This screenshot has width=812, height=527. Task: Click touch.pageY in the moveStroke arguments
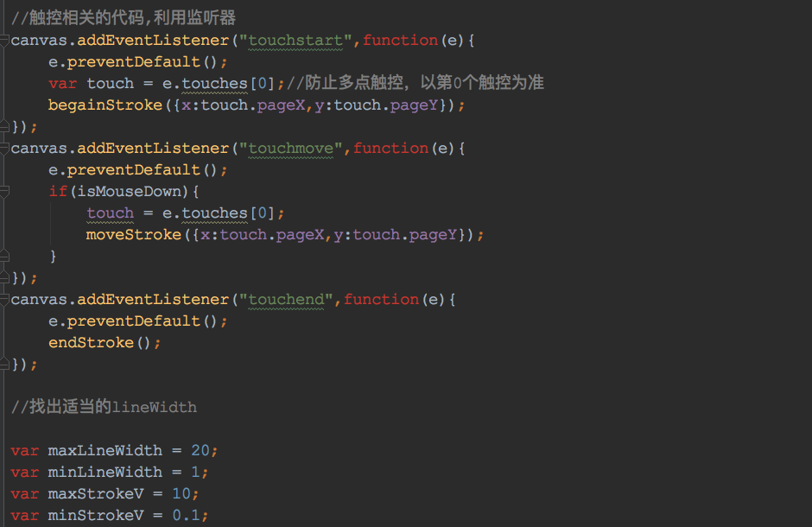[x=405, y=235]
